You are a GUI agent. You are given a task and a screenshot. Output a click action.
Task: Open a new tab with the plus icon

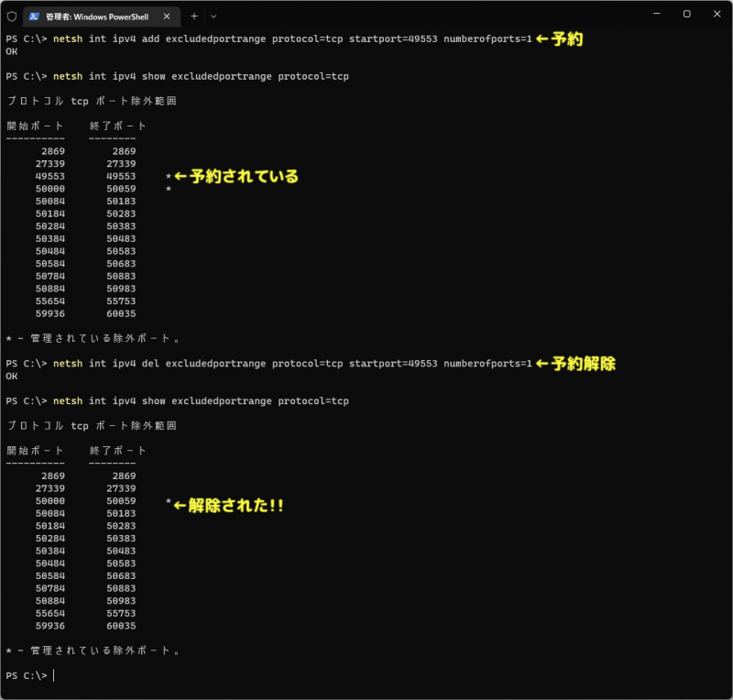click(195, 16)
